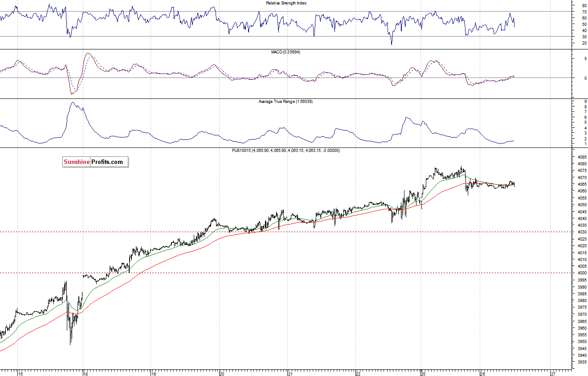Click the 3935 price axis label
This screenshot has width=588, height=376.
click(583, 362)
